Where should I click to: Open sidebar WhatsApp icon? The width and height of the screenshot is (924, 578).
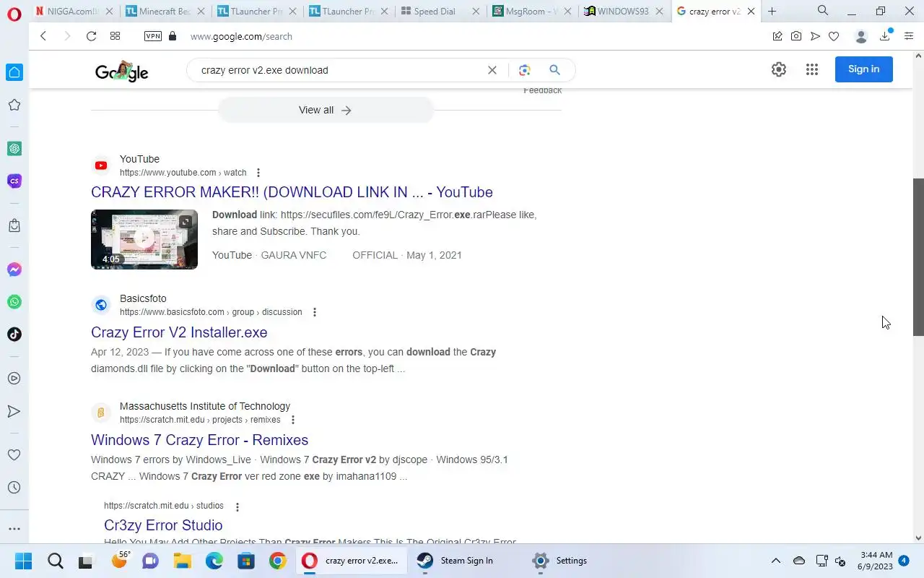pyautogui.click(x=14, y=302)
